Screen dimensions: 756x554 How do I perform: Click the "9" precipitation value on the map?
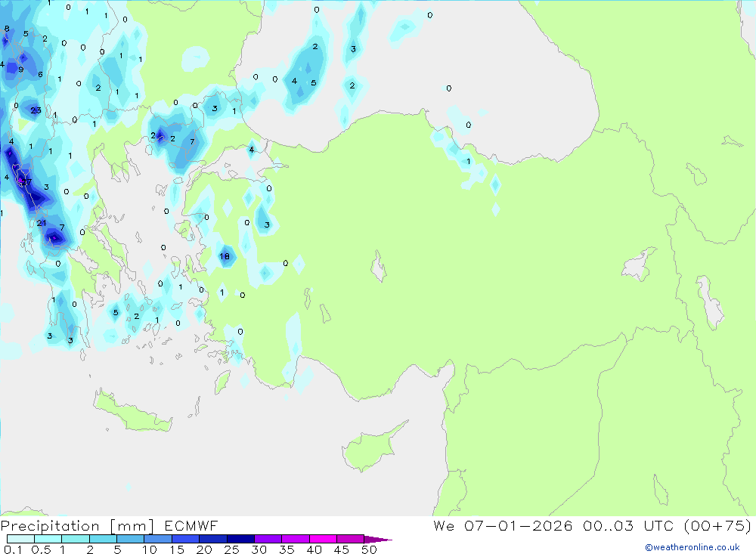tap(20, 70)
